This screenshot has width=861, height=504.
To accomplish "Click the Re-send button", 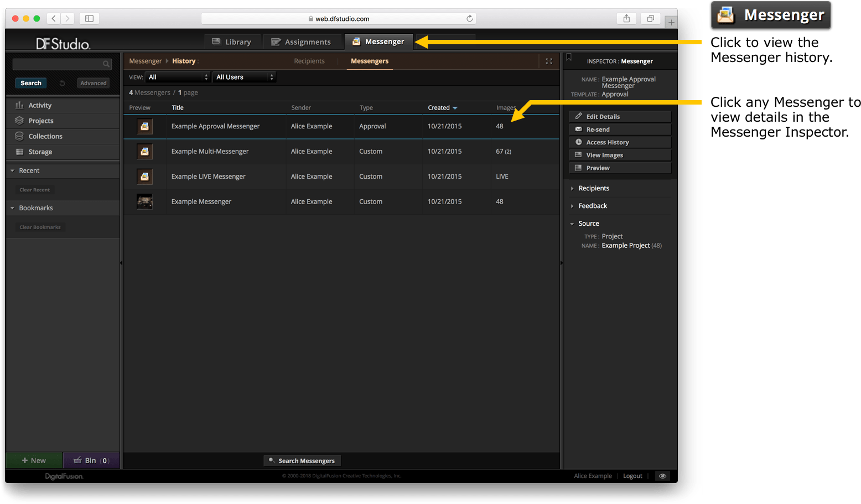I will tap(620, 129).
